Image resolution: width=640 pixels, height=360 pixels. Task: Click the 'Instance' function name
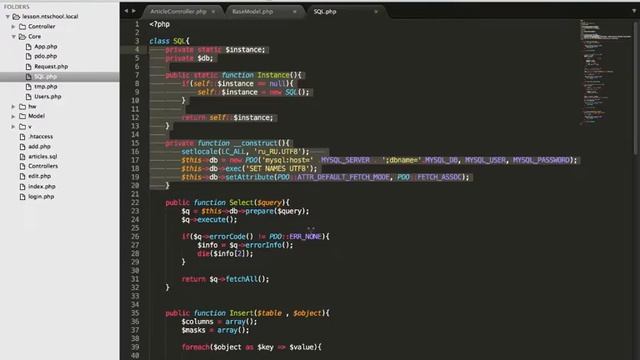[273, 75]
